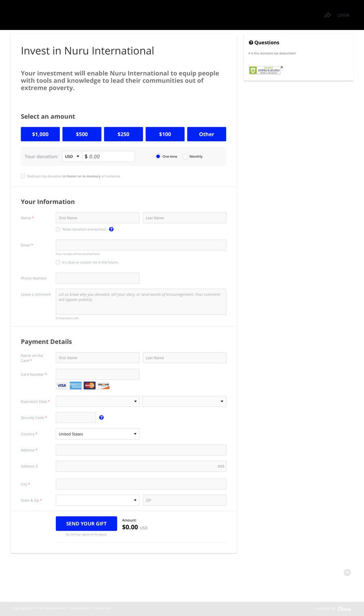The image size is (364, 616).
Task: Click the share arrow icon in header
Action: pyautogui.click(x=328, y=15)
